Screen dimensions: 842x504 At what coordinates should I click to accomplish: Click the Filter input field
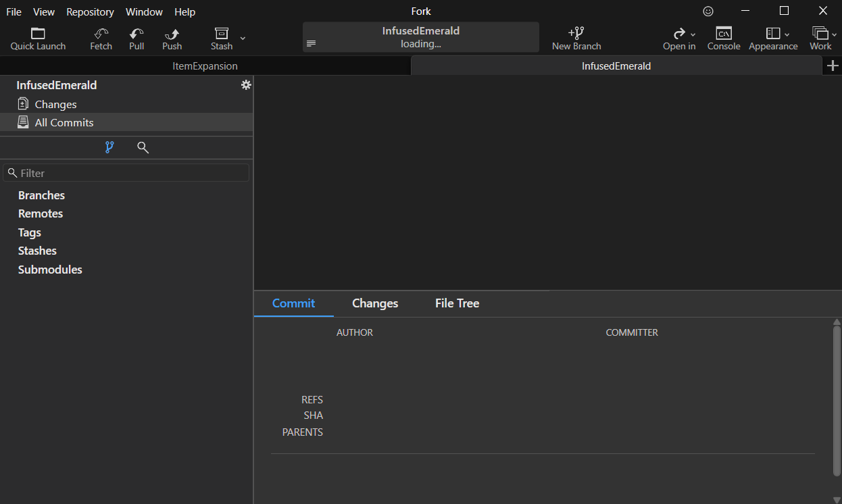(x=126, y=172)
